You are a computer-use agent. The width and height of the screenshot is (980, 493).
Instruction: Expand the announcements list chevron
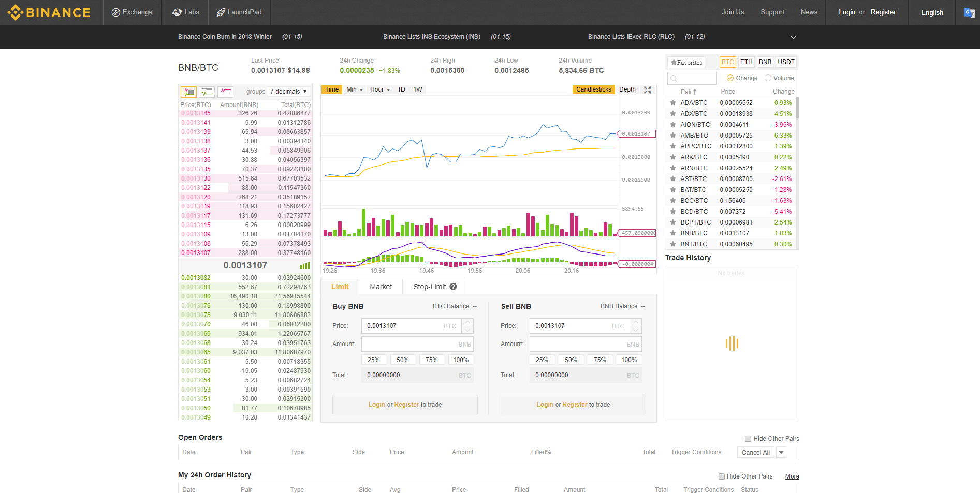[x=793, y=37]
